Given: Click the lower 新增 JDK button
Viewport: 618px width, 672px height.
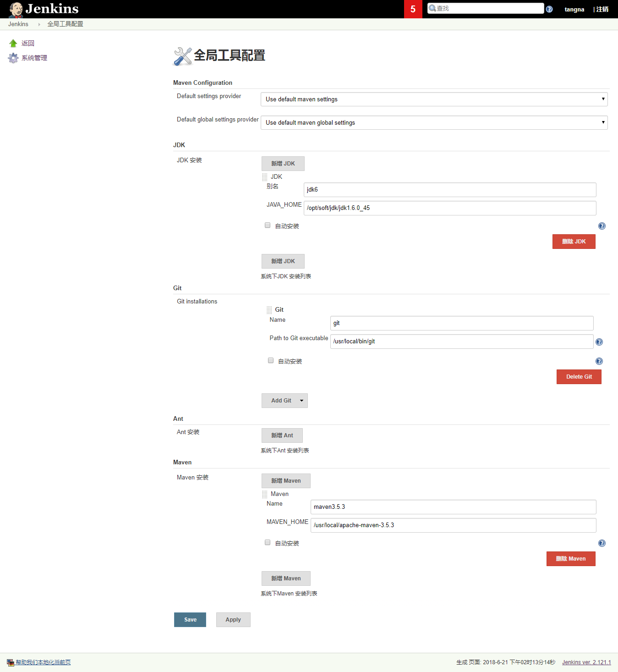Looking at the screenshot, I should 283,261.
